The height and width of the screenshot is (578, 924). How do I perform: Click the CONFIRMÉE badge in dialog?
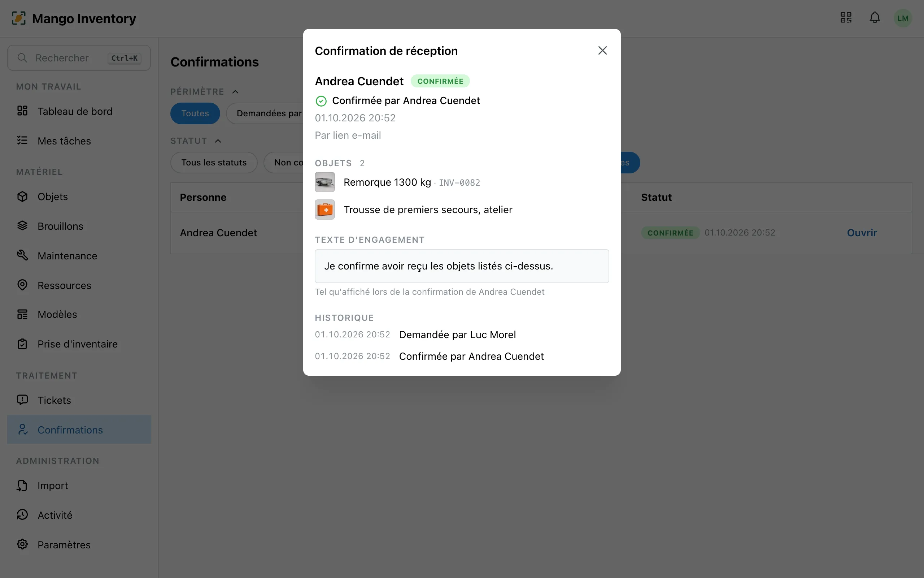(x=440, y=81)
